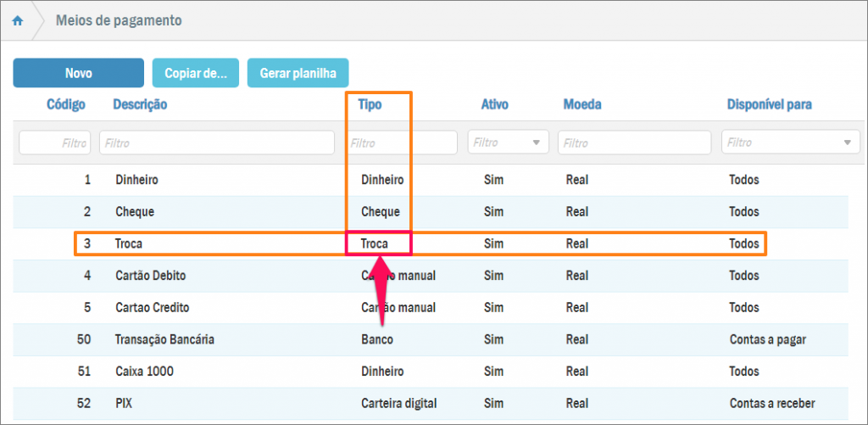
Task: Sort by the Código column header
Action: (x=65, y=105)
